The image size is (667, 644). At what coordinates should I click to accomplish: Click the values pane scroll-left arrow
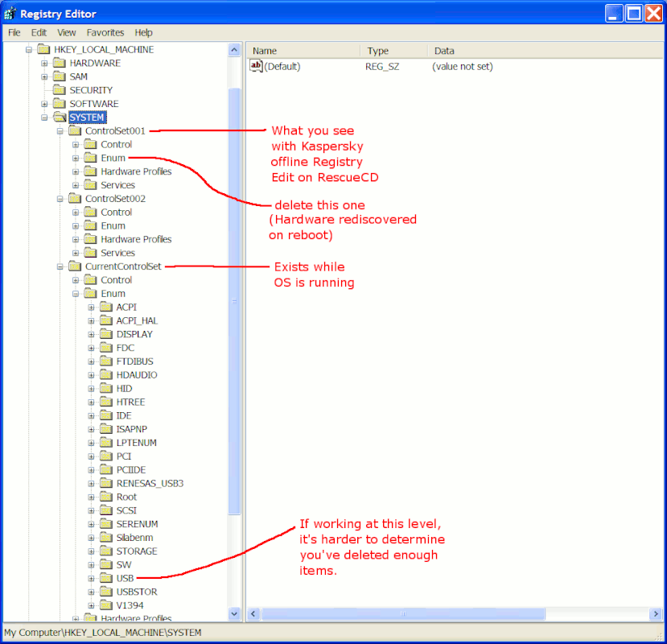point(253,613)
